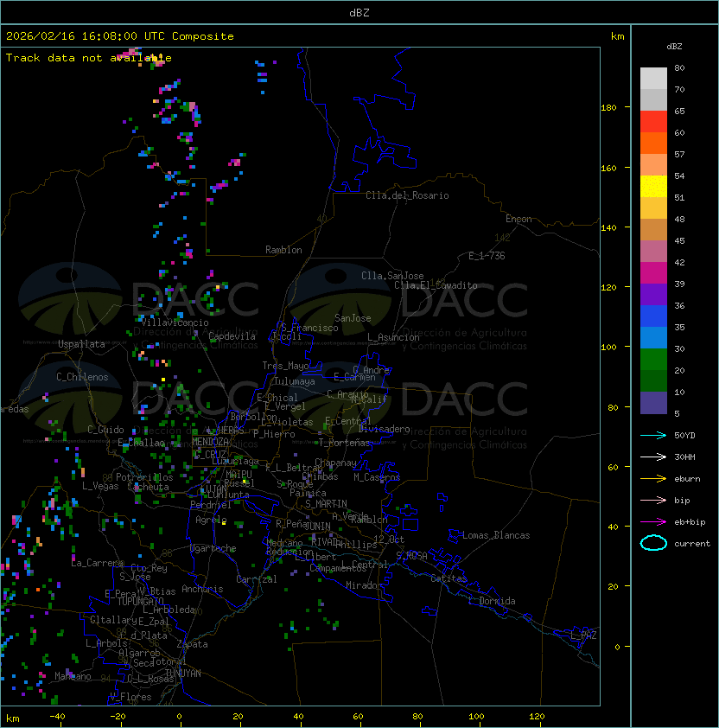The height and width of the screenshot is (728, 719).
Task: Click the eburn arrow legend icon
Action: pyautogui.click(x=653, y=478)
